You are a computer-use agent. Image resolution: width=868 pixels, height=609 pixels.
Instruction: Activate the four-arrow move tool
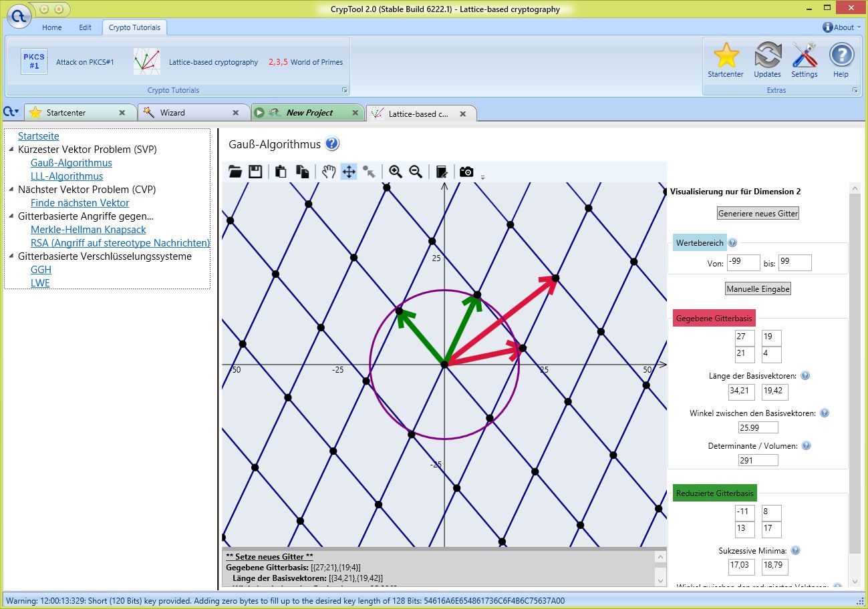pos(349,172)
